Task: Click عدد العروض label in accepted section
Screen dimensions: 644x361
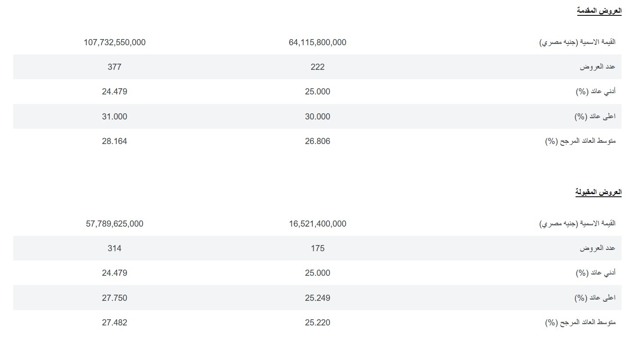Action: point(597,249)
